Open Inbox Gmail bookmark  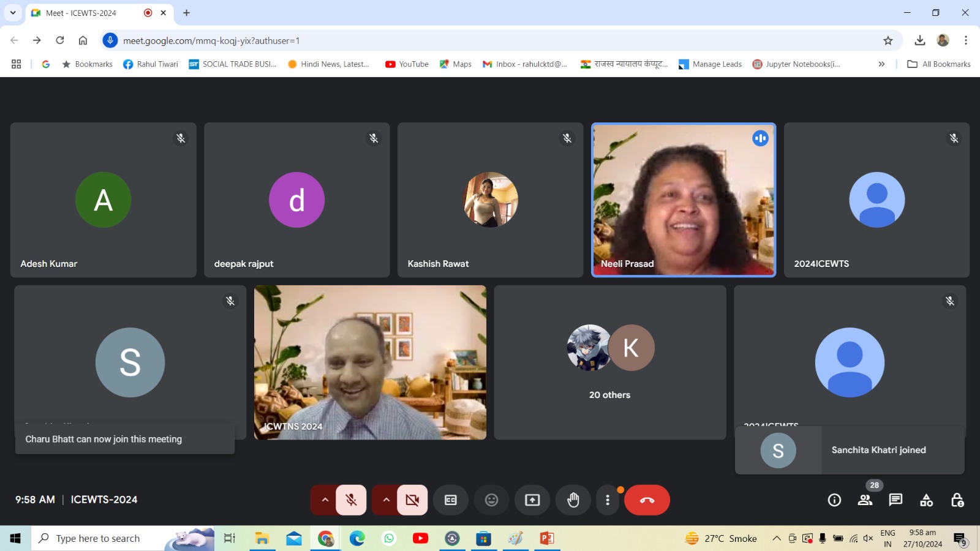(x=525, y=64)
